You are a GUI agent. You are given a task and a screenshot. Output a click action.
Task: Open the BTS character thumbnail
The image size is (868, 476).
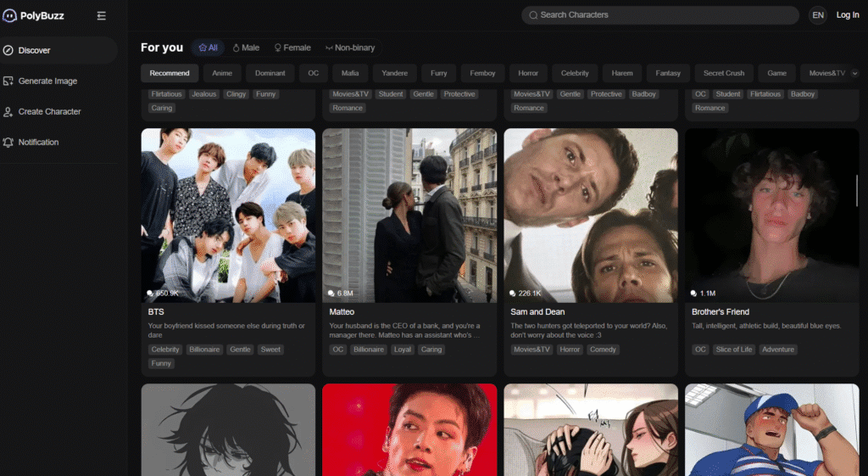coord(228,215)
